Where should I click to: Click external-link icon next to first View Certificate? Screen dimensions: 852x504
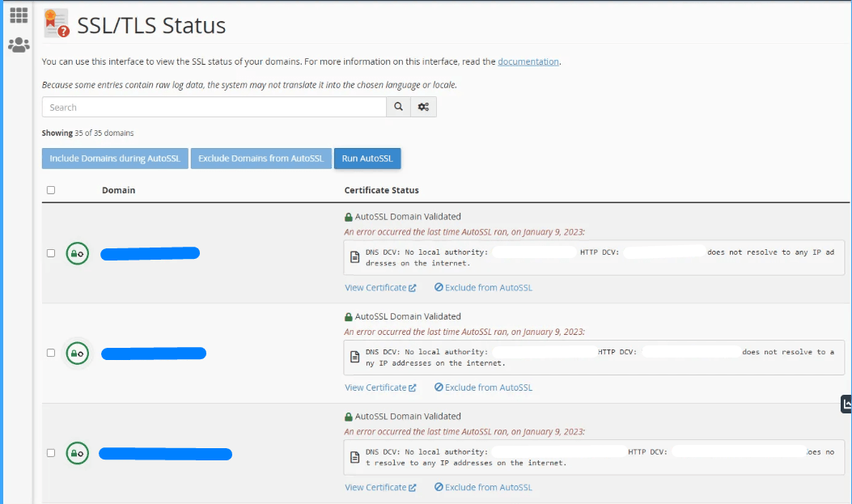click(413, 287)
